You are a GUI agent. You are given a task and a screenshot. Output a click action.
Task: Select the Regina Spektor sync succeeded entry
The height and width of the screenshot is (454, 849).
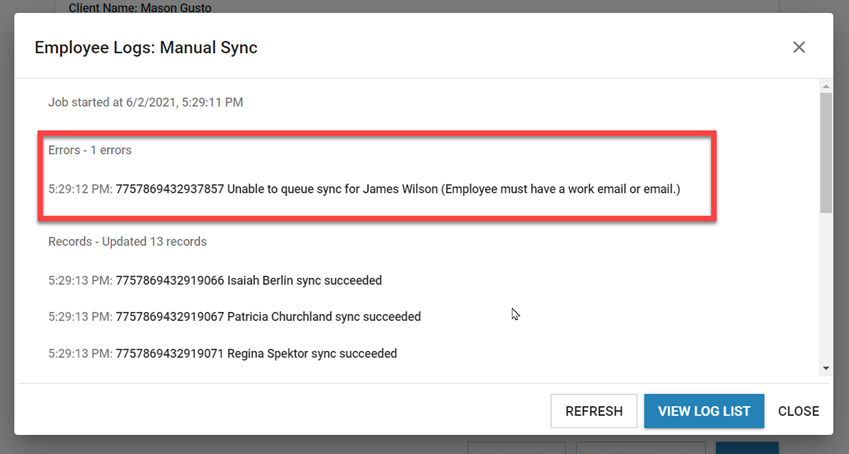point(222,353)
